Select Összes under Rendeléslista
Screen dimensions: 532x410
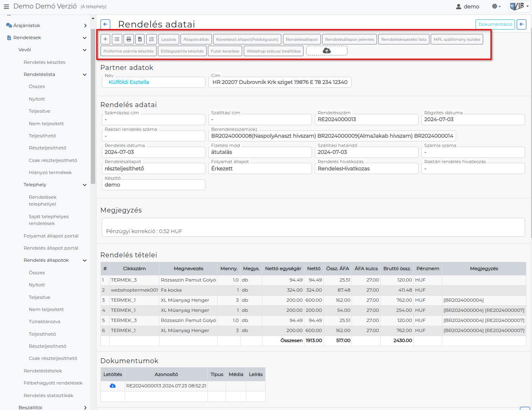click(x=37, y=86)
